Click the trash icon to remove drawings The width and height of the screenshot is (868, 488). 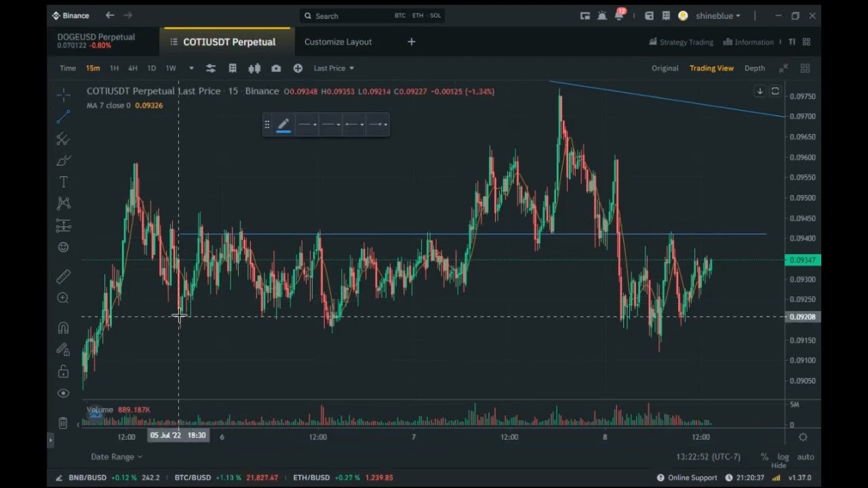click(x=63, y=423)
